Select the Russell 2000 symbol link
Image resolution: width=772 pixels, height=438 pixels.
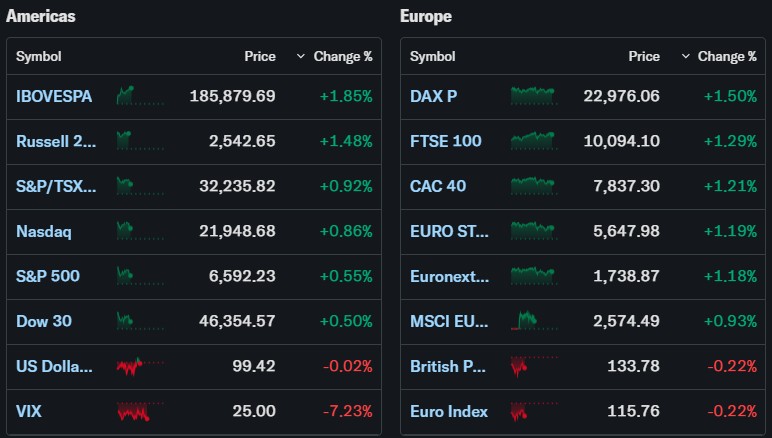click(56, 141)
